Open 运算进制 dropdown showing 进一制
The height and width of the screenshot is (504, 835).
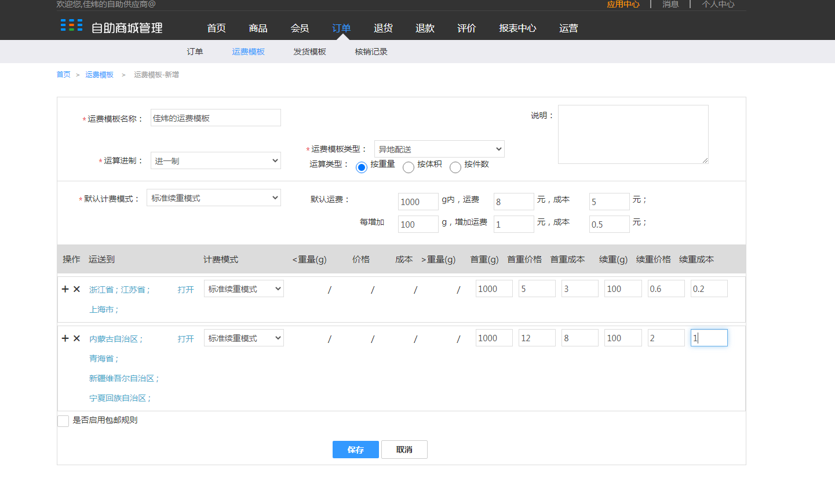[216, 160]
